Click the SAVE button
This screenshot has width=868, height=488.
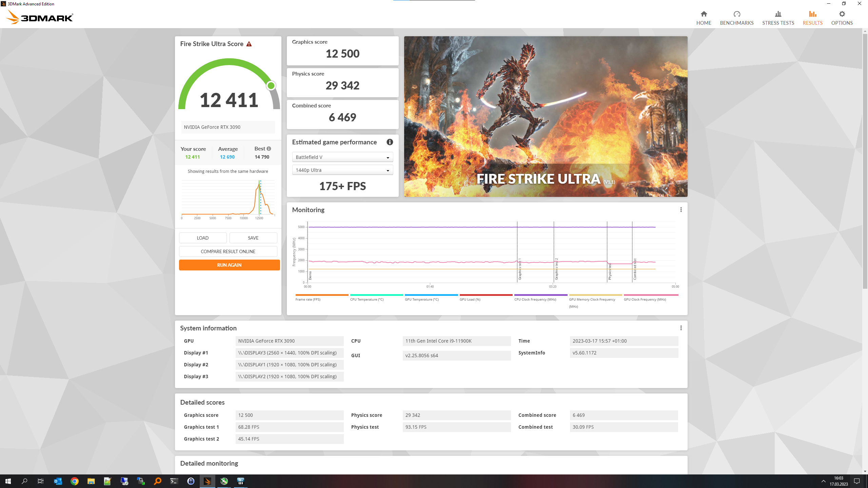(253, 238)
